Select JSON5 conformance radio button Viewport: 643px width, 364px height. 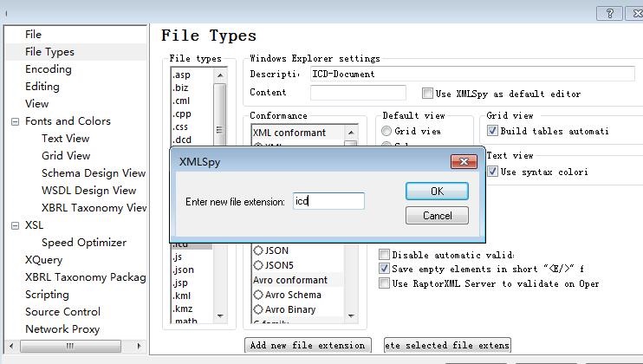point(258,265)
